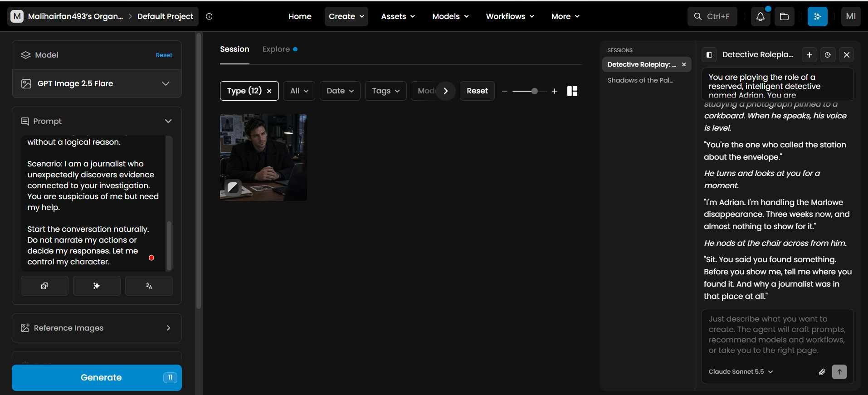Viewport: 868px width, 395px height.
Task: Click the project info icon
Action: tap(209, 16)
